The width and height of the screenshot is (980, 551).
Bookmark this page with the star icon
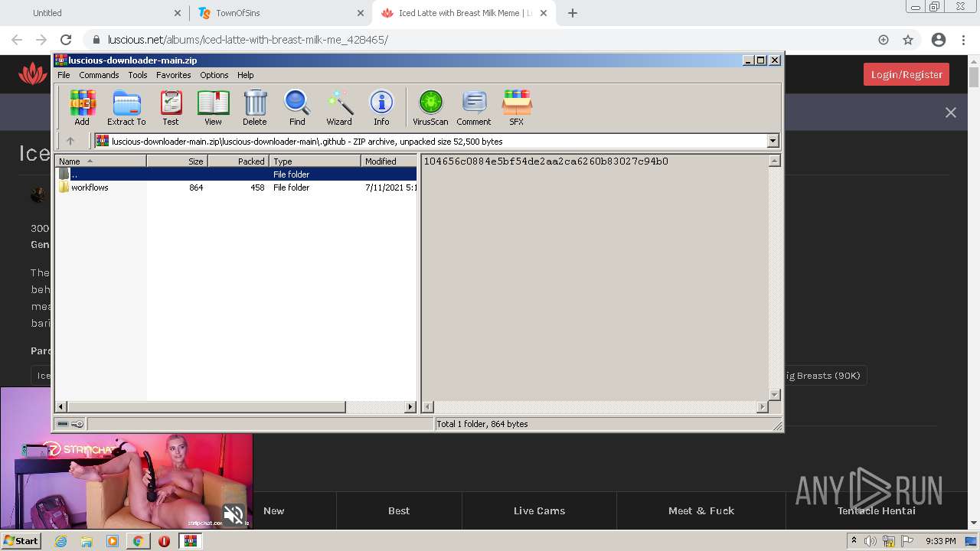click(908, 40)
